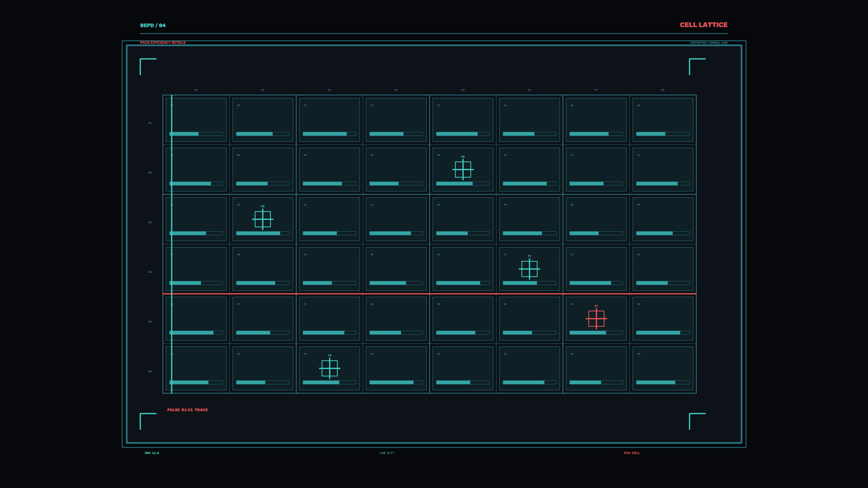Select cell R2 C2 in the lattice
The image size is (868, 488).
(263, 169)
